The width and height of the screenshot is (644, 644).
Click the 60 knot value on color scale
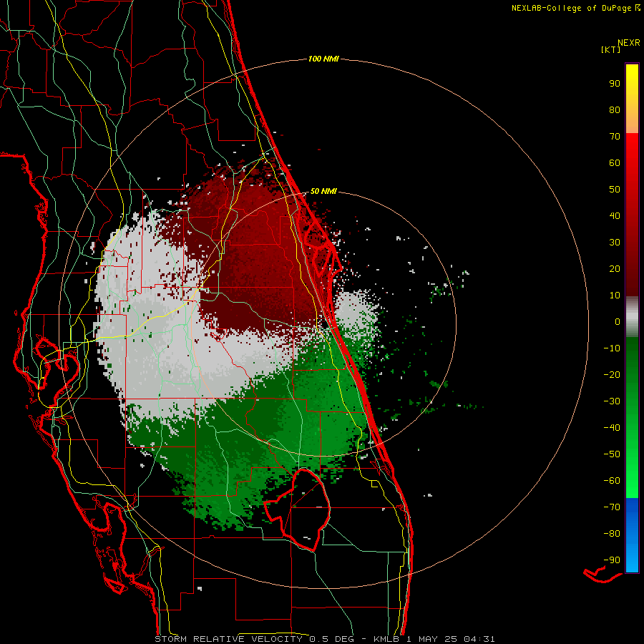tap(615, 162)
